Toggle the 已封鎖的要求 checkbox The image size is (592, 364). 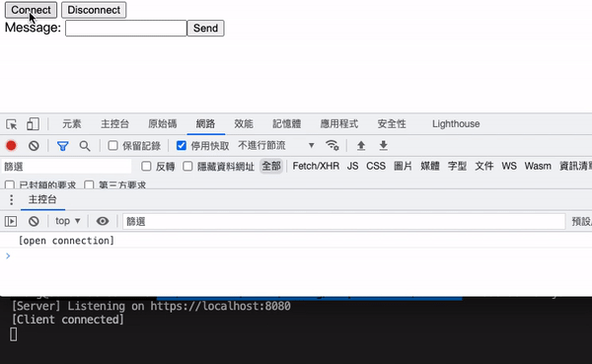(10, 185)
